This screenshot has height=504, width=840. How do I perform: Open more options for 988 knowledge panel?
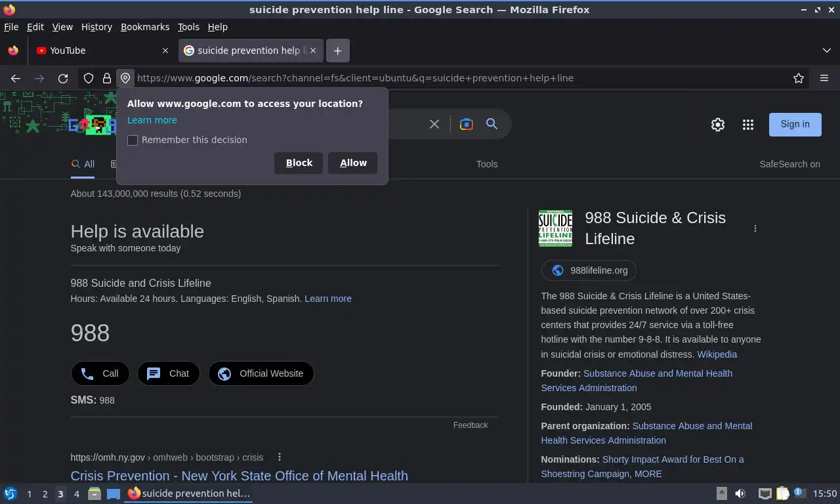(755, 228)
